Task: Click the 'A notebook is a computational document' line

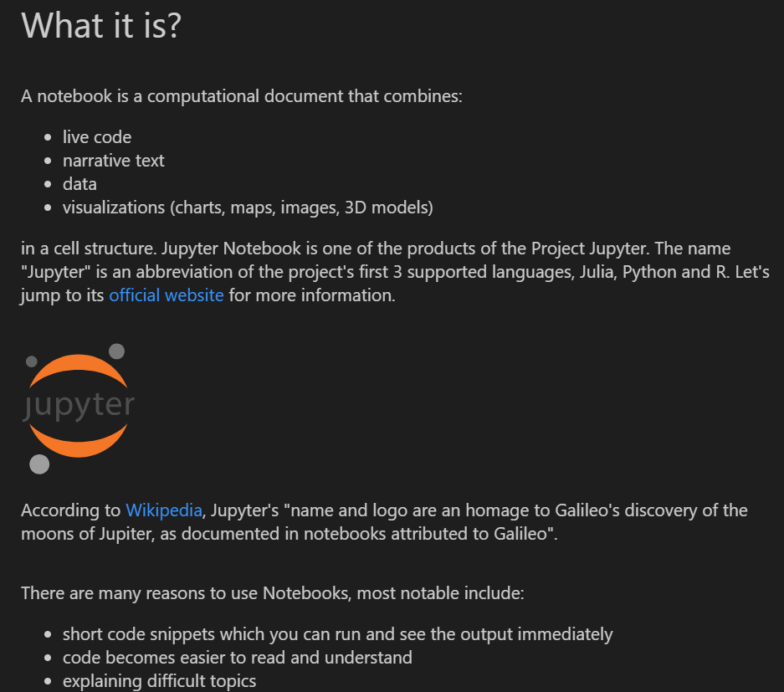Action: pyautogui.click(x=242, y=96)
